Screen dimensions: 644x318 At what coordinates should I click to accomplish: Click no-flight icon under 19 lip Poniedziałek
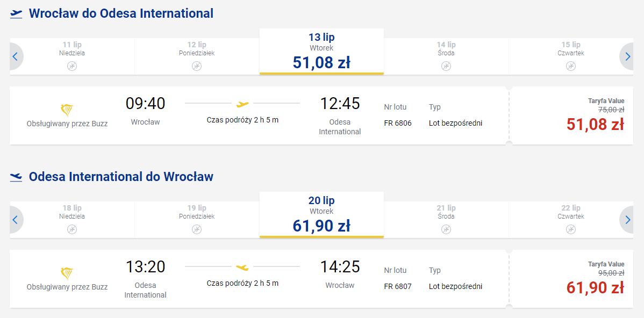click(x=197, y=229)
